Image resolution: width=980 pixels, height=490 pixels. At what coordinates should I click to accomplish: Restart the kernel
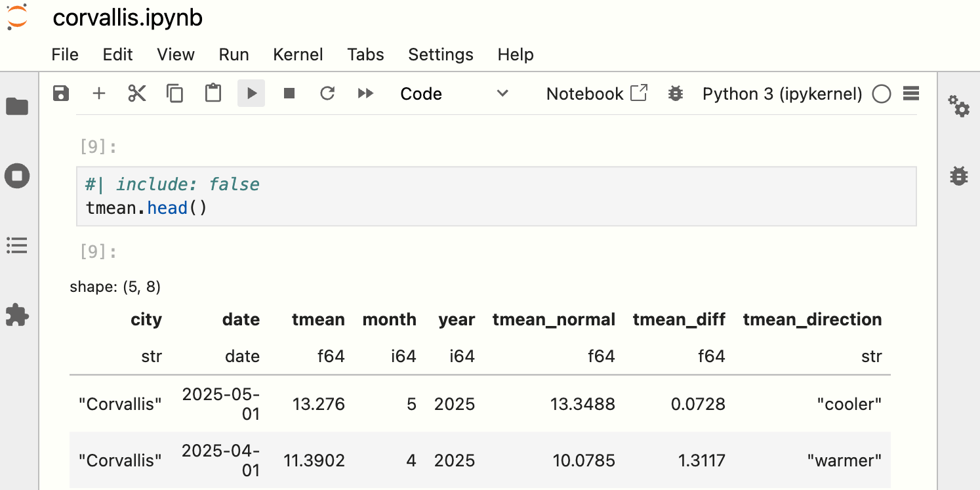coord(327,93)
